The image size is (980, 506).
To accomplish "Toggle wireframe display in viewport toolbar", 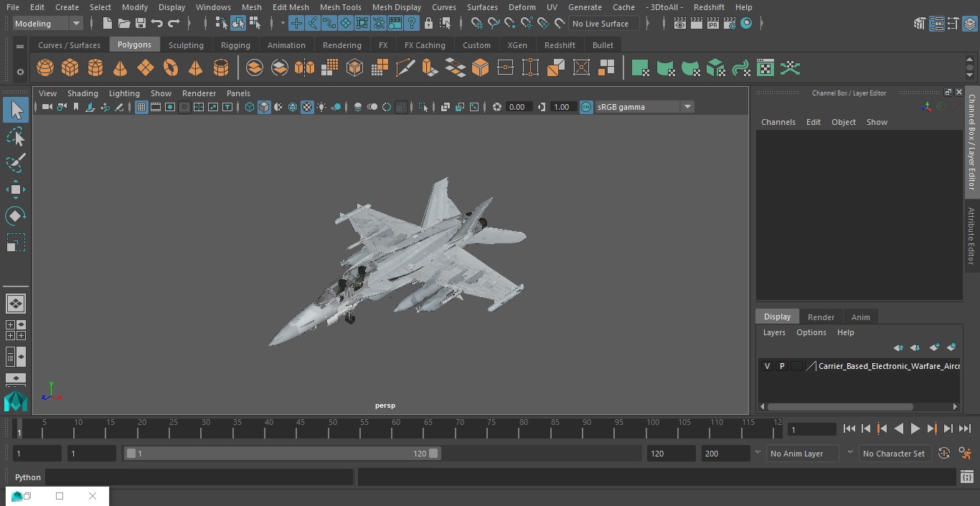I will (x=250, y=107).
